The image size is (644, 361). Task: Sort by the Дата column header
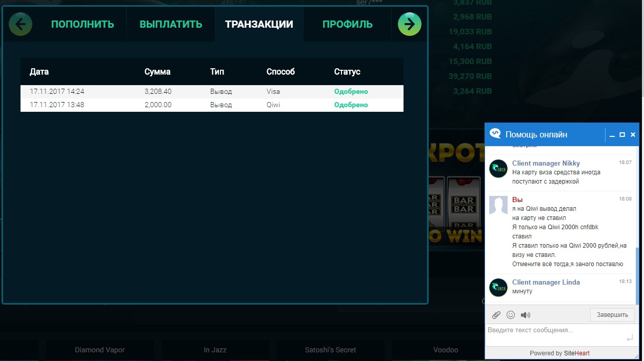(x=39, y=72)
